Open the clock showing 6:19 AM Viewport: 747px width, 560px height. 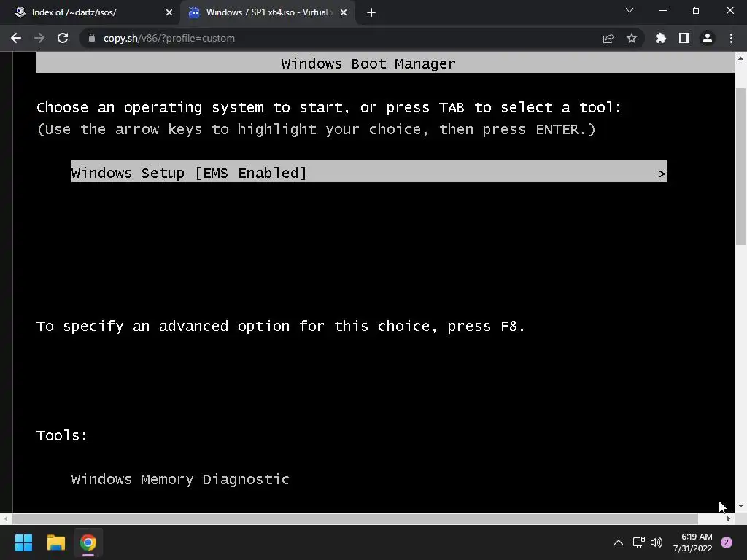[x=693, y=542]
